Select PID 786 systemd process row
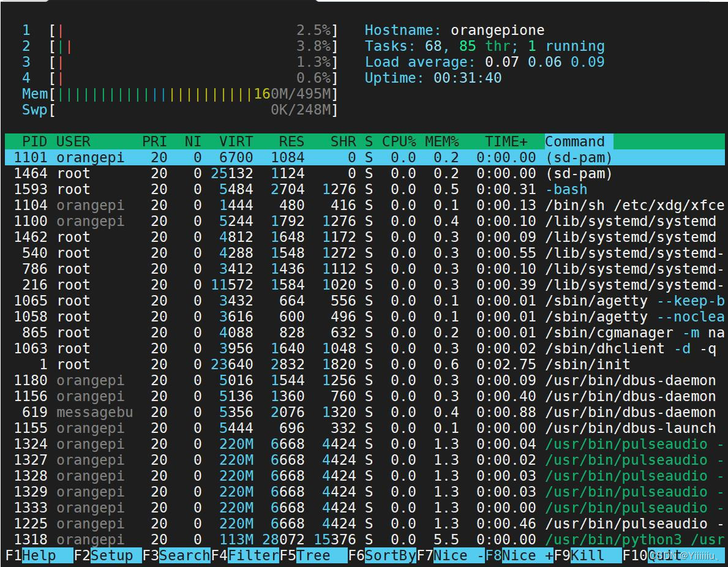728x567 pixels. click(364, 269)
